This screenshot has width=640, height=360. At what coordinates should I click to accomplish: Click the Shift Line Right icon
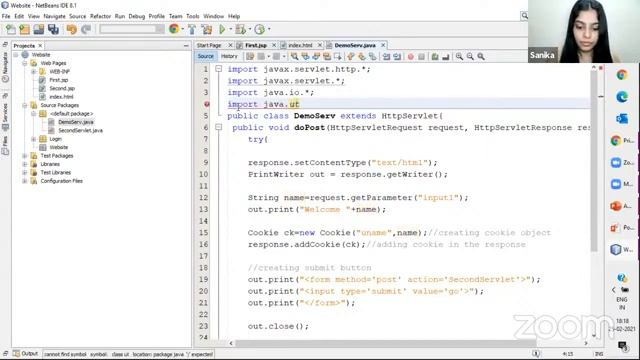[x=397, y=56]
